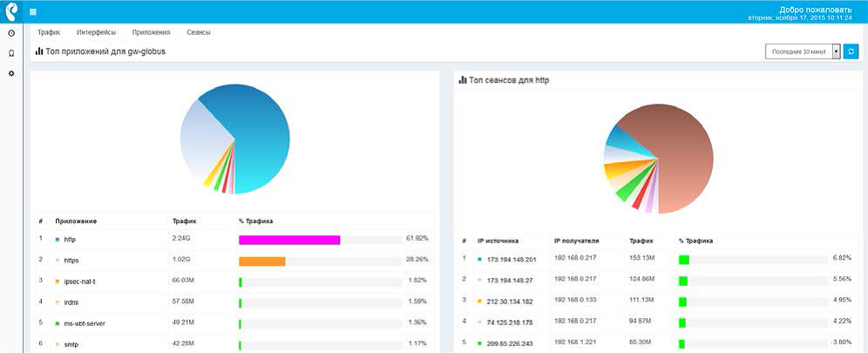Sort applications by Трафик column
Image resolution: width=868 pixels, height=353 pixels.
click(185, 221)
